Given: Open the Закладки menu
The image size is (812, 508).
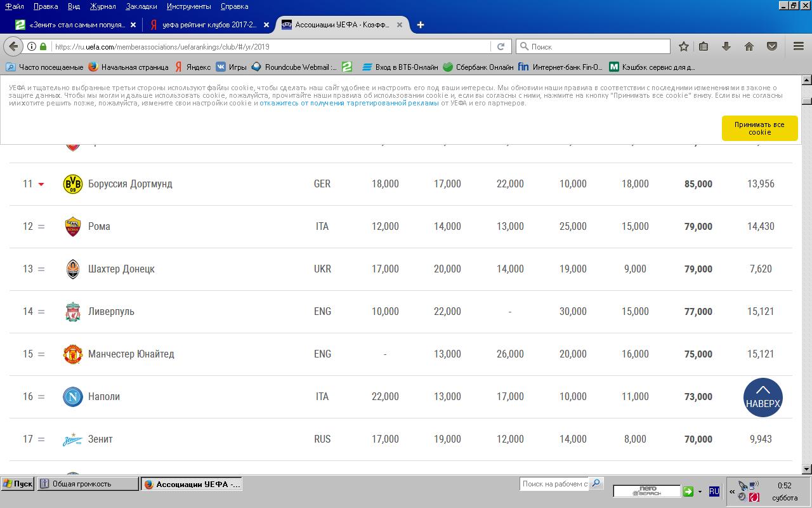Looking at the screenshot, I should click(142, 6).
